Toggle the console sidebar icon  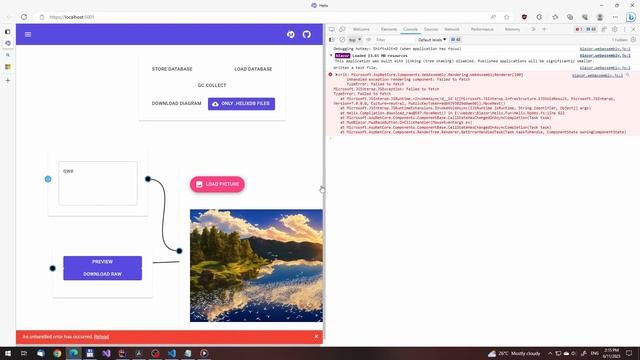click(332, 40)
